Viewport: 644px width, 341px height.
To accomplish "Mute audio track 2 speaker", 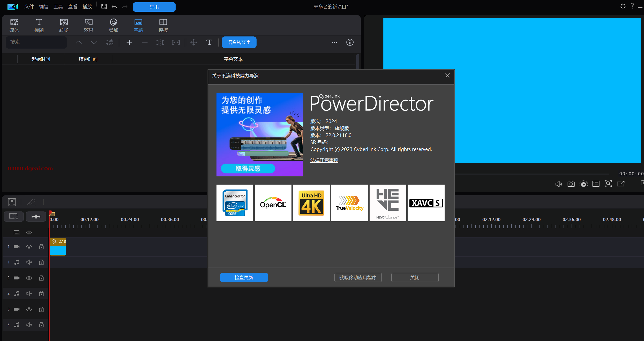I will (x=29, y=293).
